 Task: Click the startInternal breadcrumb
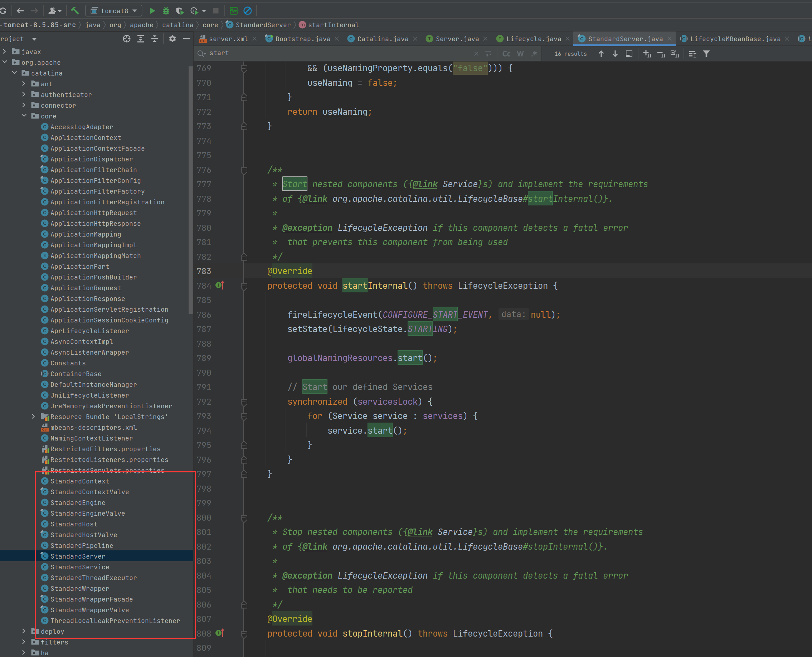(x=329, y=25)
